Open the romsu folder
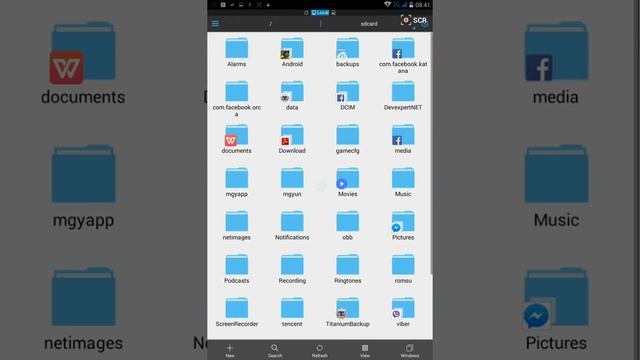 coord(403,268)
